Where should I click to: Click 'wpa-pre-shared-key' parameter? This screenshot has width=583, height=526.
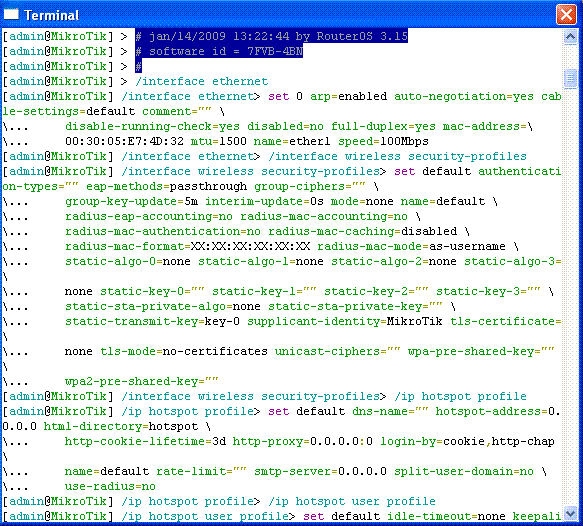click(481, 351)
